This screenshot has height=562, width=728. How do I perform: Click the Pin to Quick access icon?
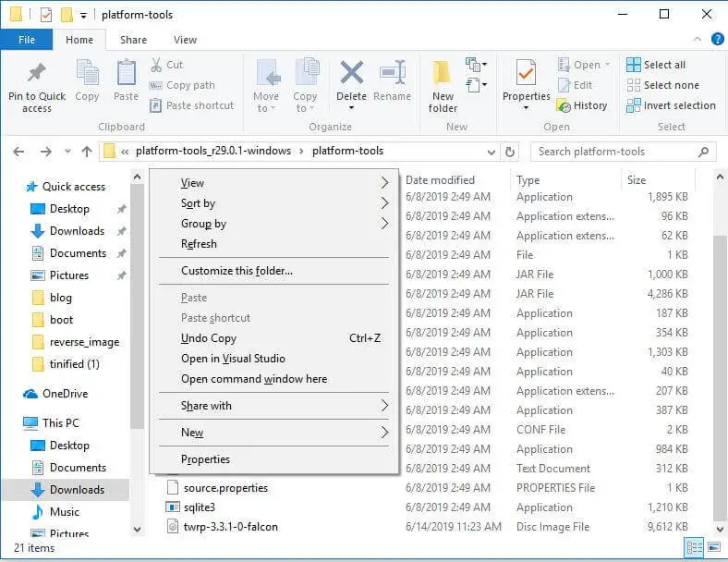pyautogui.click(x=37, y=73)
